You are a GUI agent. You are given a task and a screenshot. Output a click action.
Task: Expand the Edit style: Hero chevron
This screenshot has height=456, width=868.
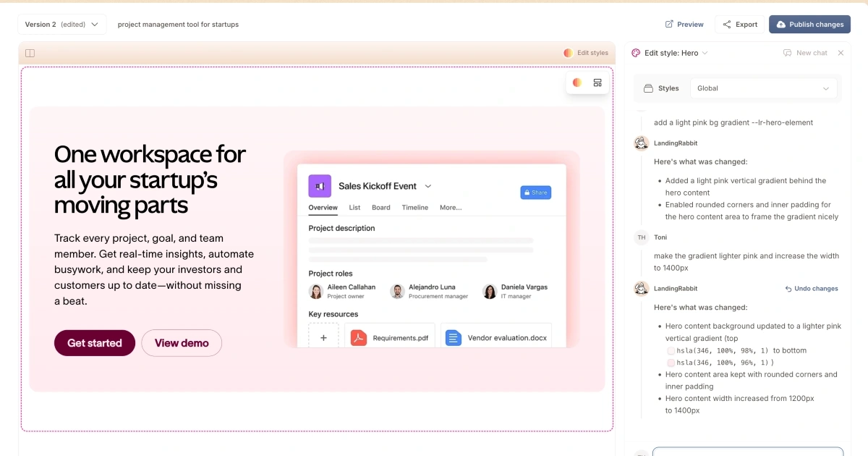tap(705, 53)
